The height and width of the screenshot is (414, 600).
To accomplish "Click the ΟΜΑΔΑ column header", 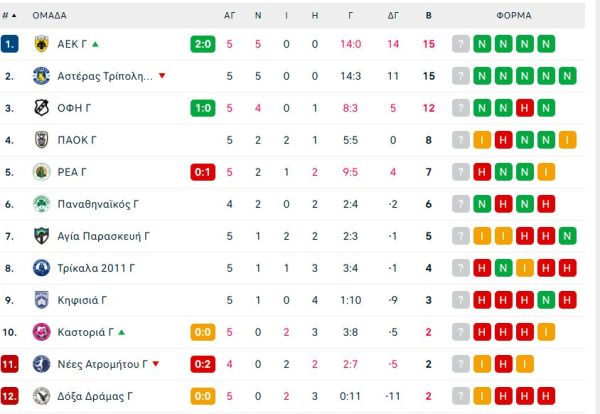I will (50, 16).
